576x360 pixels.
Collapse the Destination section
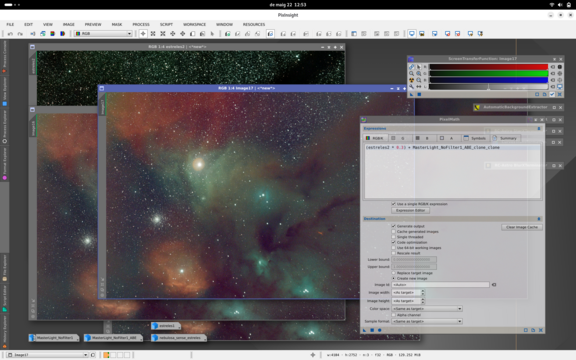pos(539,219)
